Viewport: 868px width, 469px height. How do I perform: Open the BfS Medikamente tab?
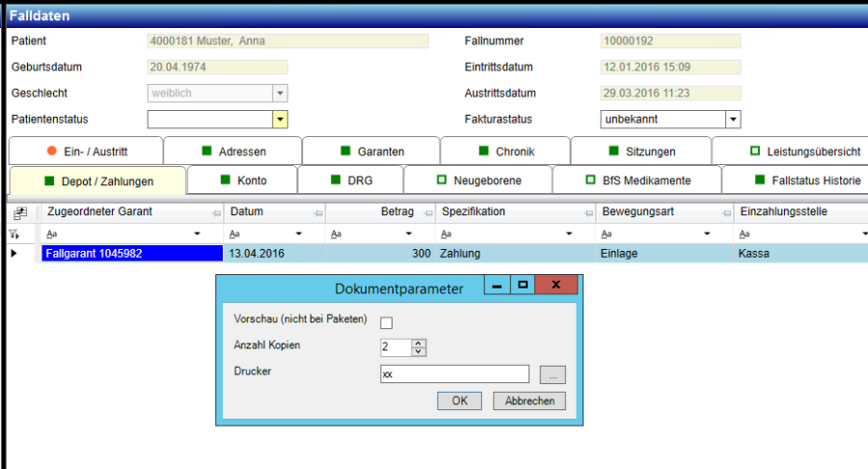click(x=637, y=180)
